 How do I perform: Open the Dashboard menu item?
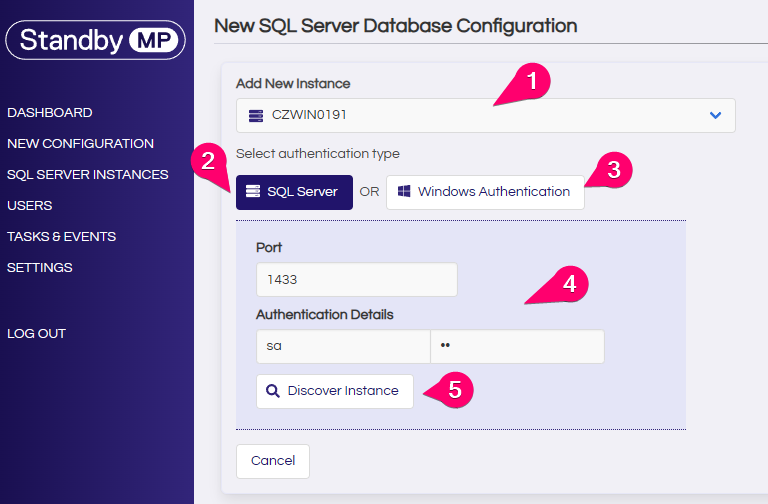coord(49,113)
